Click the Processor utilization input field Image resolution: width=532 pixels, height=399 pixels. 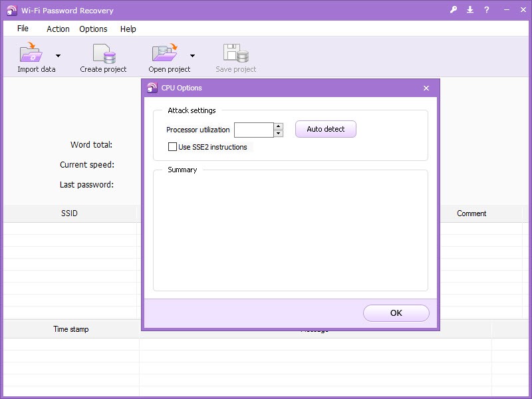(254, 130)
